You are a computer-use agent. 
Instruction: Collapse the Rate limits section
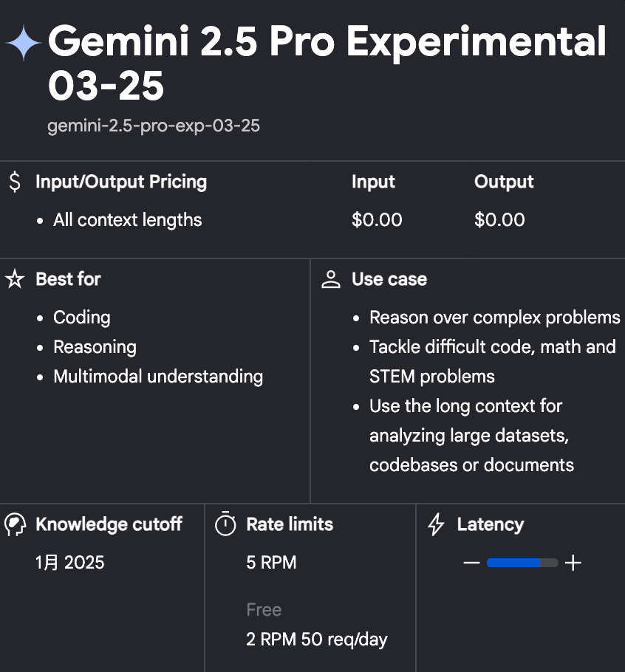[290, 524]
